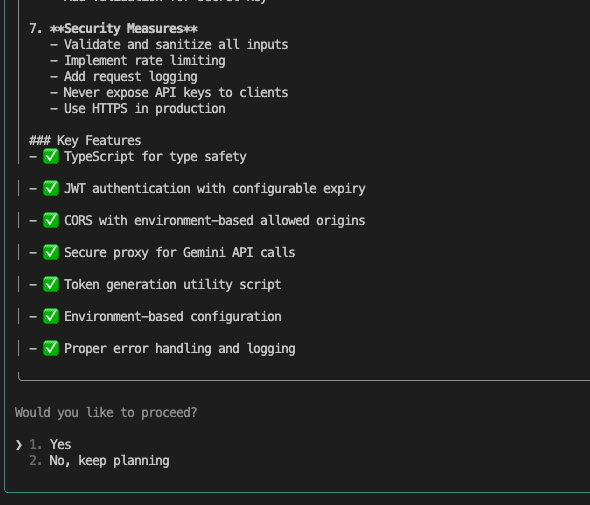Click green checkmark beside CORS with environment-based origins
The height and width of the screenshot is (505, 590).
pyautogui.click(x=51, y=220)
